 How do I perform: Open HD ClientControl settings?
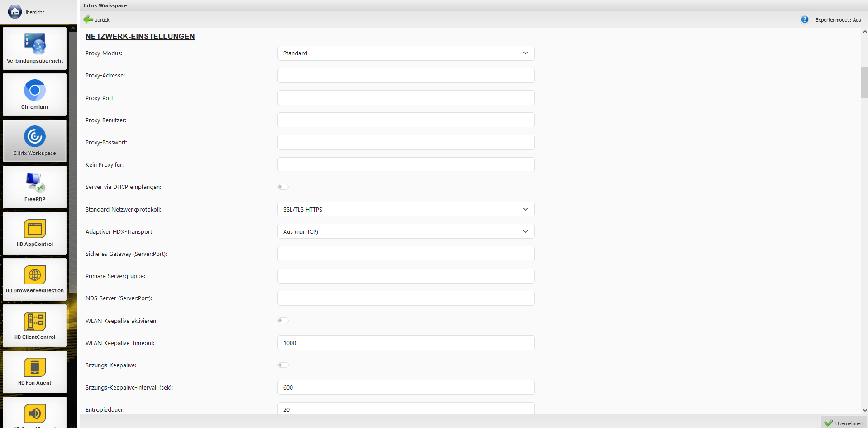[x=35, y=326]
